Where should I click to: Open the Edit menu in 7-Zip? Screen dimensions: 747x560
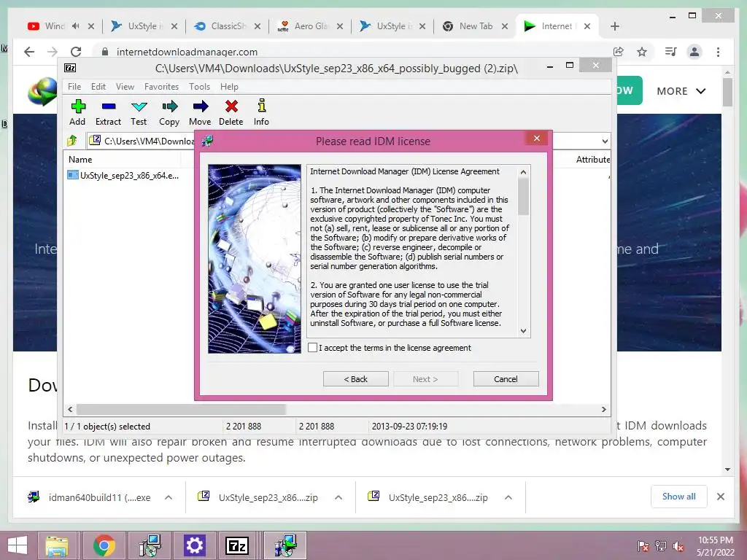coord(98,87)
